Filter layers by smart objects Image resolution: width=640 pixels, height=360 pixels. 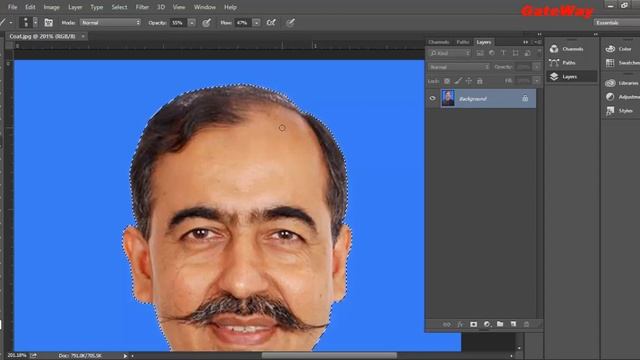click(527, 53)
